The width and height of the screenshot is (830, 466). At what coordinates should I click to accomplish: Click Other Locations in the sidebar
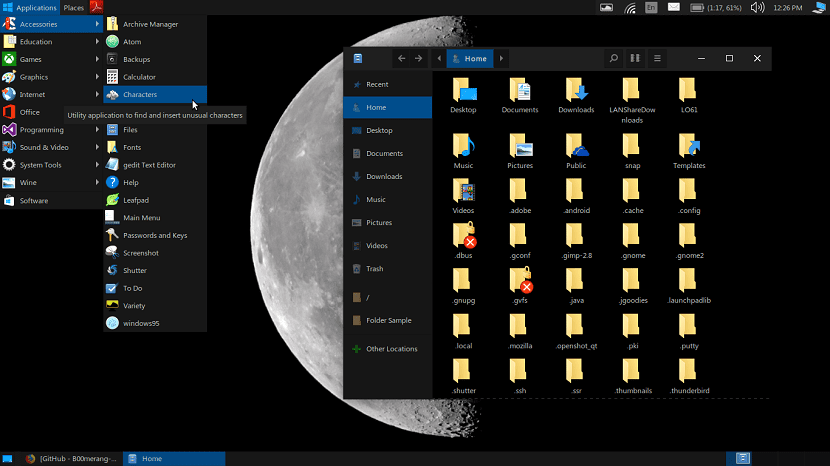click(391, 349)
